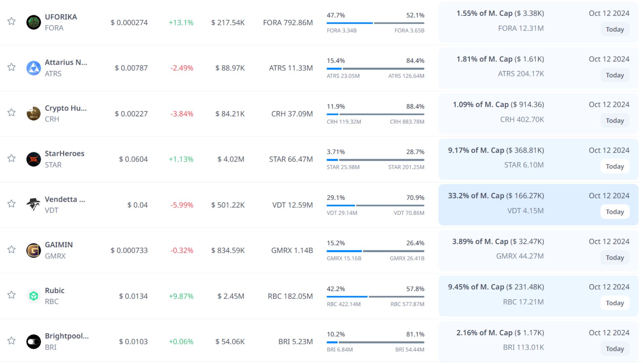Click the GAIMIN G logo
Viewport: 644px width, 362px height.
pos(34,250)
